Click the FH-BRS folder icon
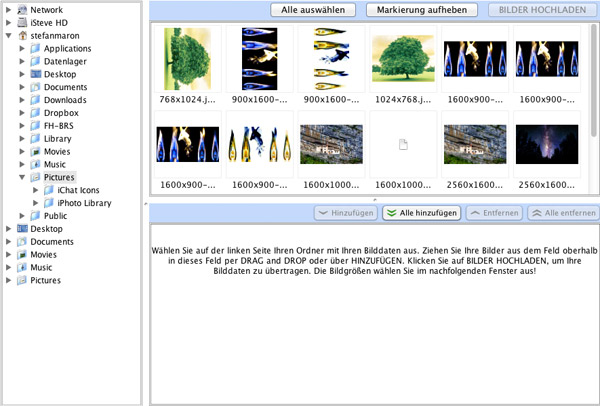The image size is (600, 406). 35,126
